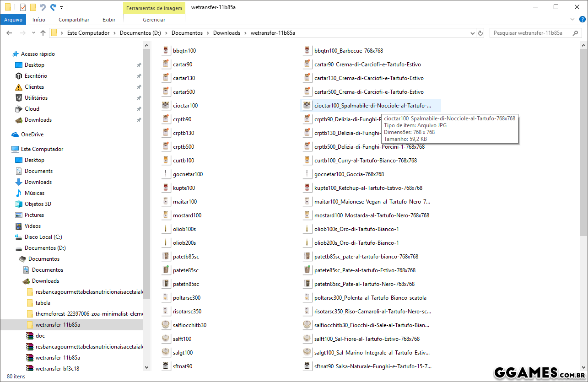This screenshot has width=588, height=382.
Task: Click the Undo icon in title bar
Action: coord(43,7)
